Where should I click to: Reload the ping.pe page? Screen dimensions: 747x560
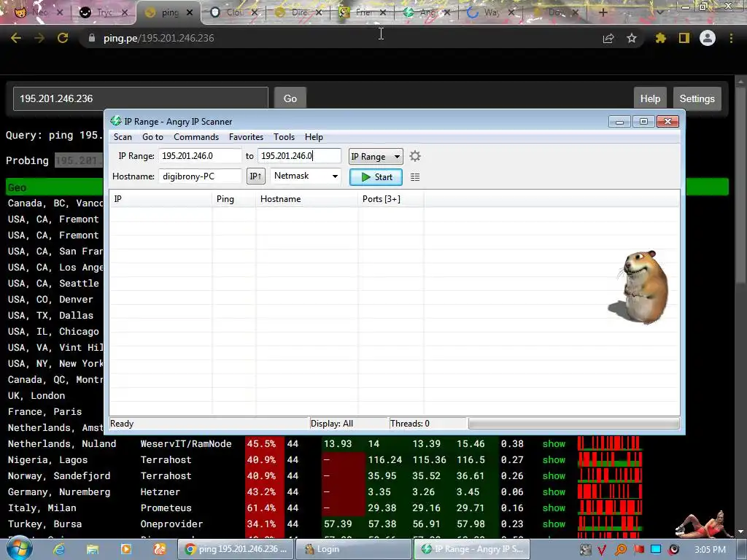click(x=63, y=38)
